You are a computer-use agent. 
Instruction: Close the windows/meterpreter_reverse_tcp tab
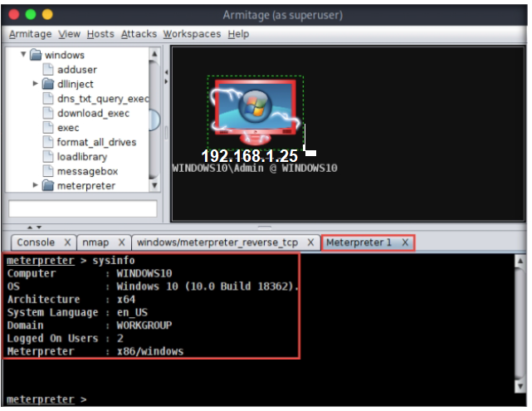[310, 242]
